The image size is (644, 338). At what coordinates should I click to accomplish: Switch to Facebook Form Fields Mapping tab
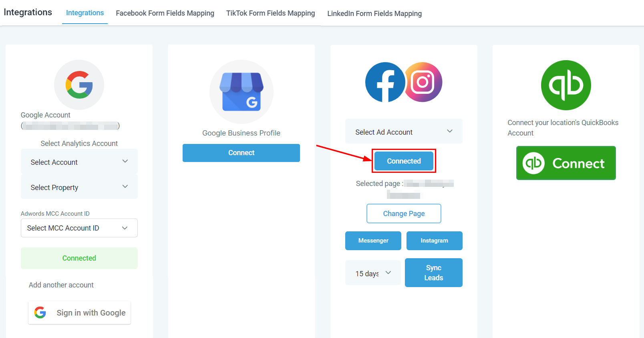[165, 13]
